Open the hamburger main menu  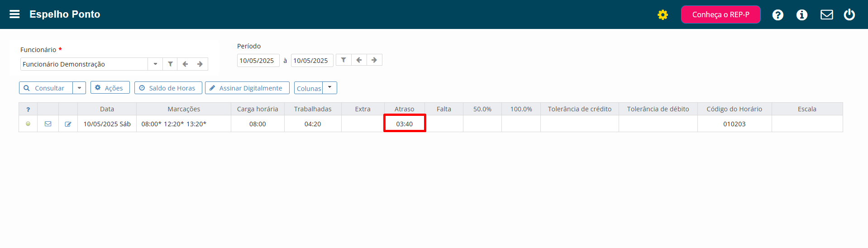(14, 14)
